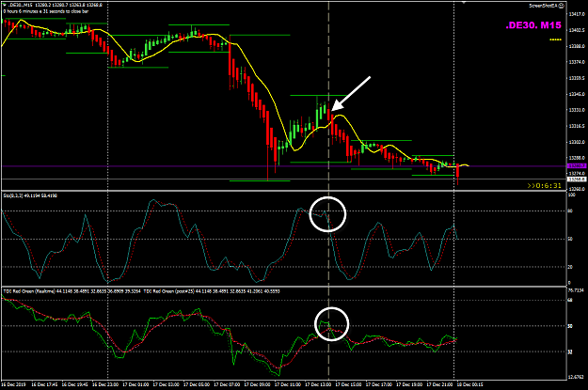
Task: Click price scale value 13331.0
Action: (577, 110)
